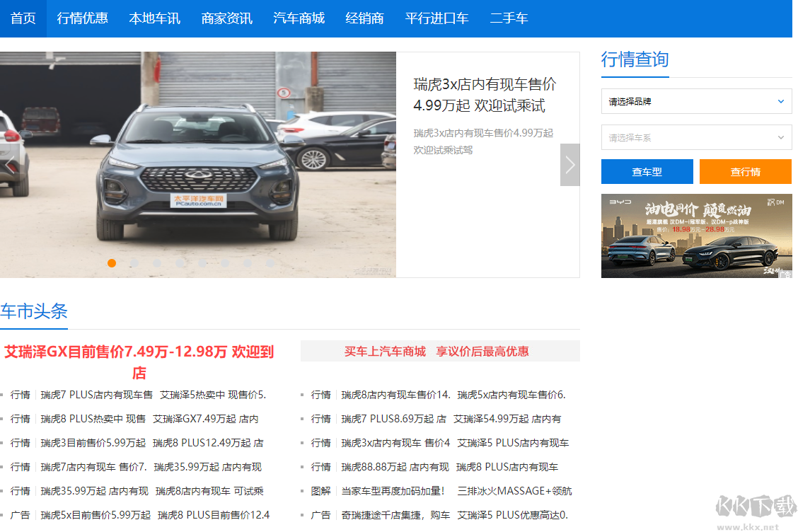
Task: Open the 行情优惠 menu item
Action: click(83, 18)
